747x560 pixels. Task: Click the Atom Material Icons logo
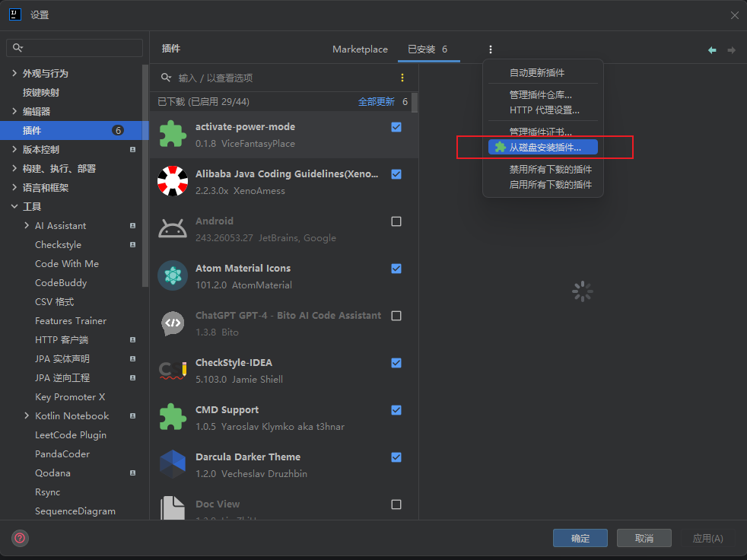coord(173,275)
